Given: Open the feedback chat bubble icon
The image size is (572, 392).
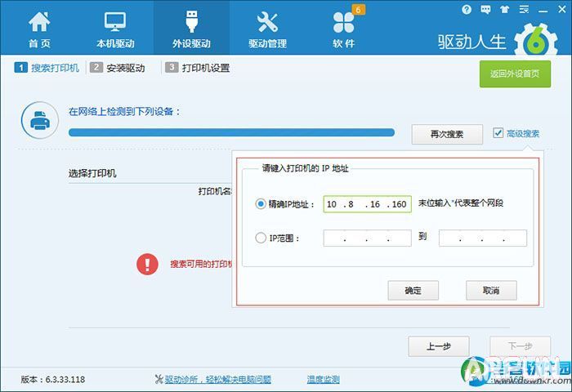Looking at the screenshot, I should [x=485, y=10].
